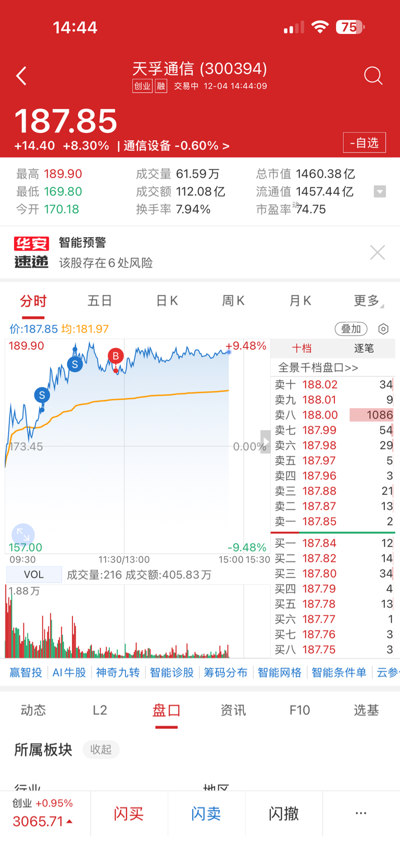Image resolution: width=400 pixels, height=868 pixels.
Task: Select 买八 187.75 order row
Action: click(x=333, y=650)
